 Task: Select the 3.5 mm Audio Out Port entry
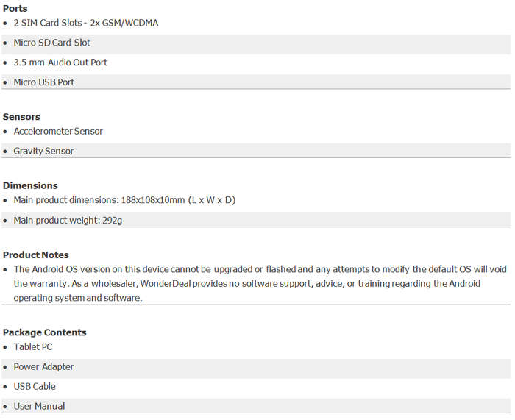(60, 63)
